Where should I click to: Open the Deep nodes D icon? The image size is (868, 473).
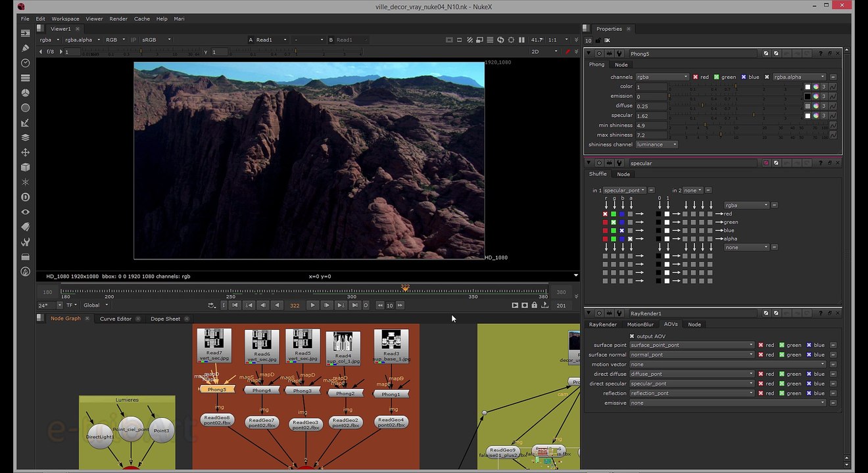(25, 197)
